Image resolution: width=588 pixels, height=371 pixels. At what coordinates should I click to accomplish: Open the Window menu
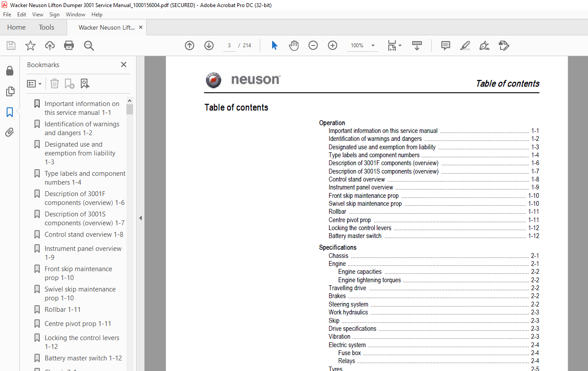click(x=76, y=15)
